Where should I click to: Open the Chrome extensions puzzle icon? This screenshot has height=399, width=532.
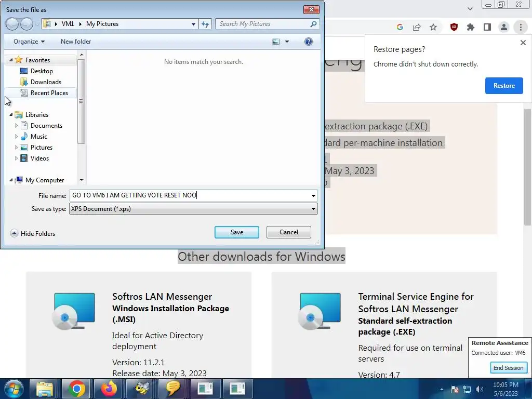(x=471, y=27)
